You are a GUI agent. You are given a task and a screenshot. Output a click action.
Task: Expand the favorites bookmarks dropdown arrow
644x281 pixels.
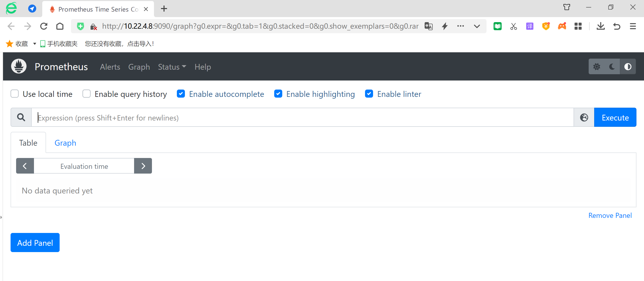click(35, 44)
